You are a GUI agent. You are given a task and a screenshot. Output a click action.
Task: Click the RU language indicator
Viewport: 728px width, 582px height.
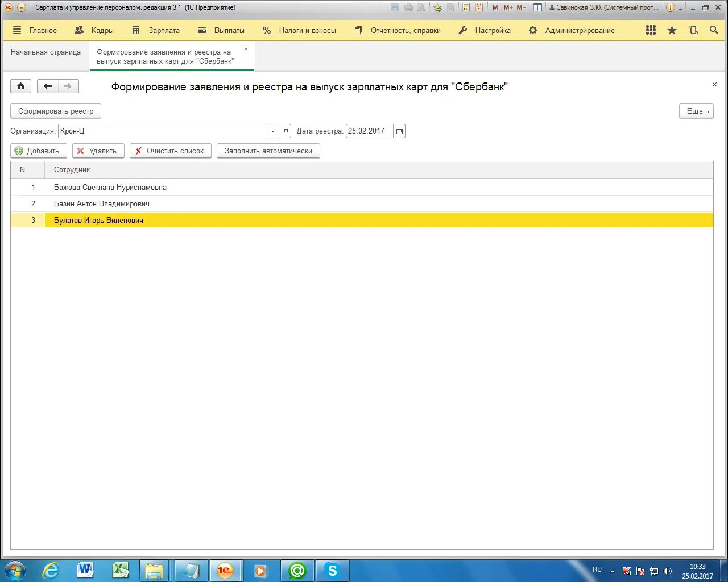(x=597, y=569)
